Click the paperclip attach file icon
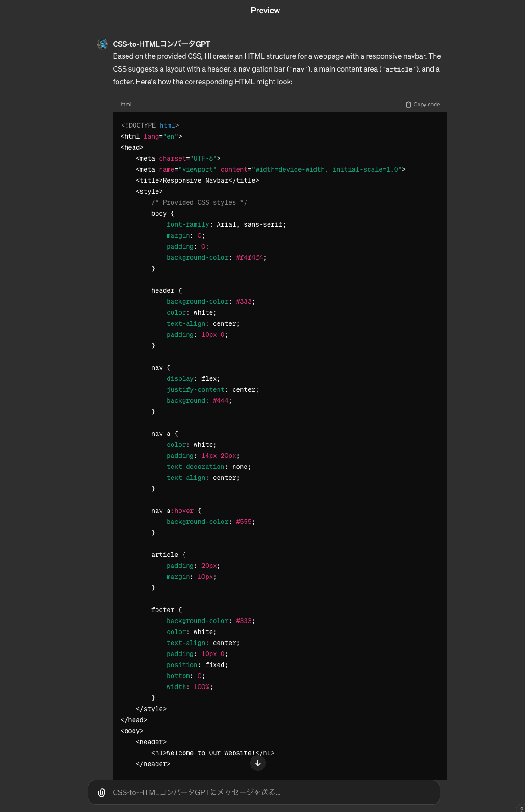This screenshot has width=525, height=812. point(101,792)
